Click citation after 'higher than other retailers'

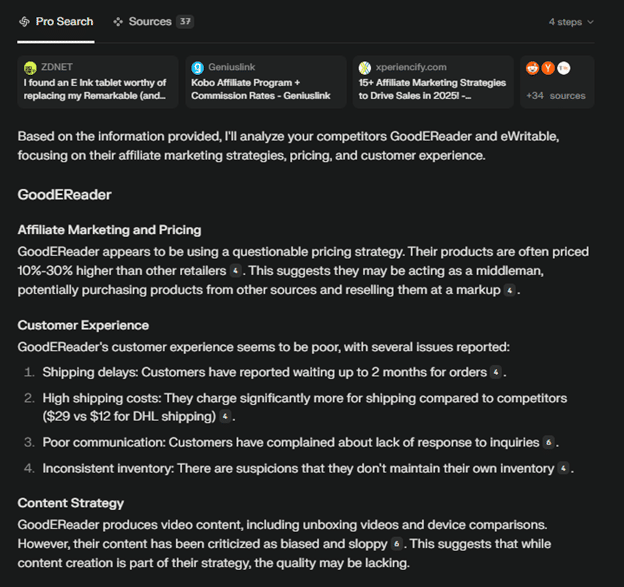(235, 271)
